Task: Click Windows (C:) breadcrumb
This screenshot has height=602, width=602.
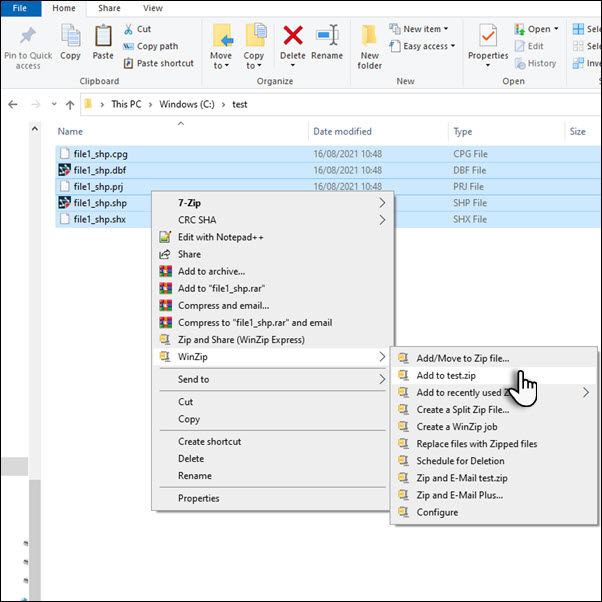Action: (x=187, y=104)
